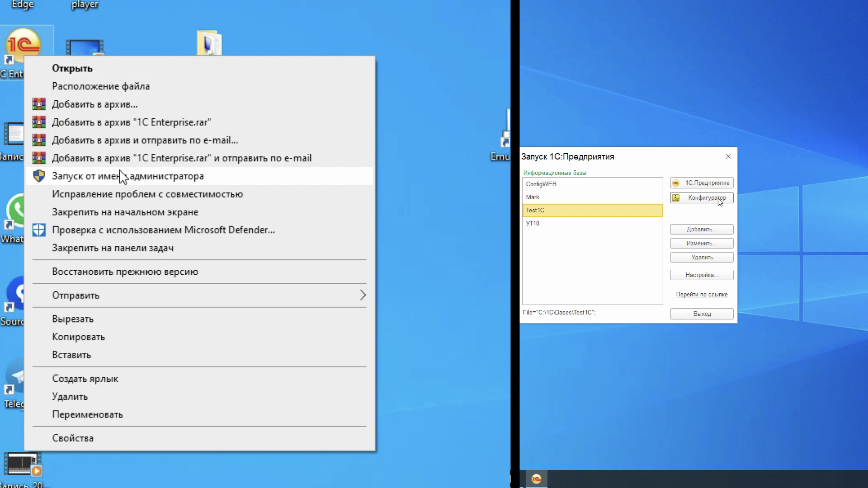Select the УТ10 infobase
Screen dimensions: 868x488
click(592, 224)
